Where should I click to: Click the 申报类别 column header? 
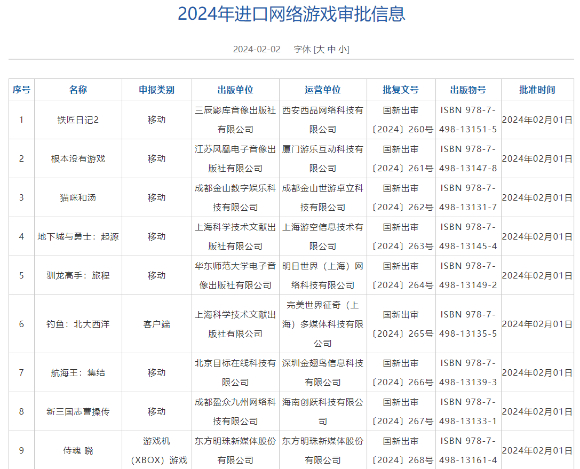[156, 90]
